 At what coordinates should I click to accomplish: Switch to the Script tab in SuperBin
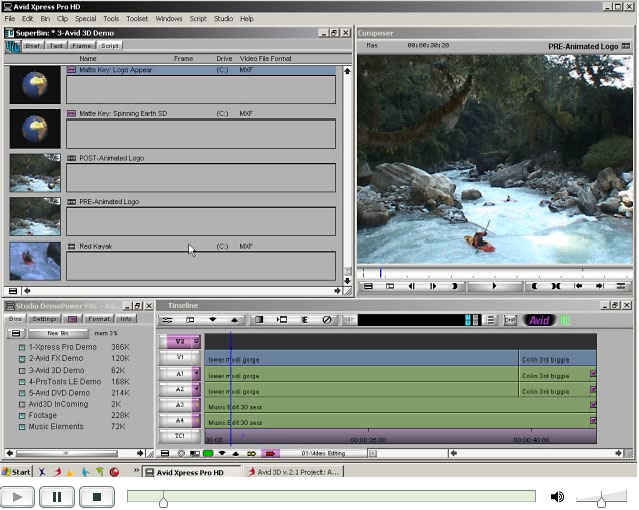(110, 46)
